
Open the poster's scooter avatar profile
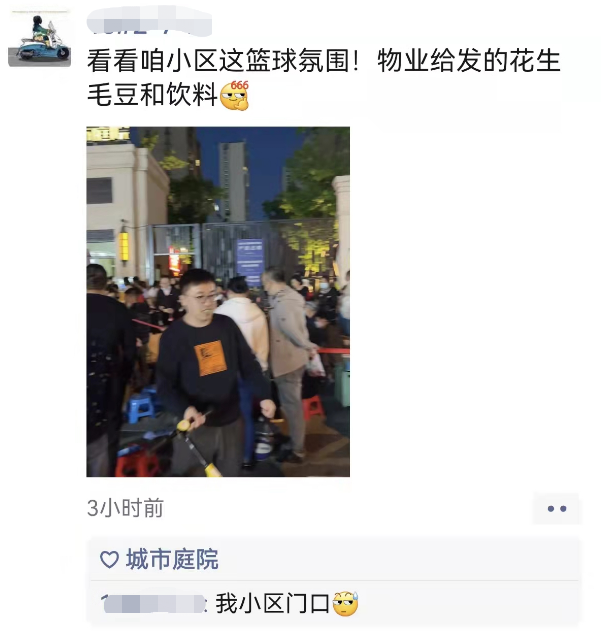click(x=40, y=38)
